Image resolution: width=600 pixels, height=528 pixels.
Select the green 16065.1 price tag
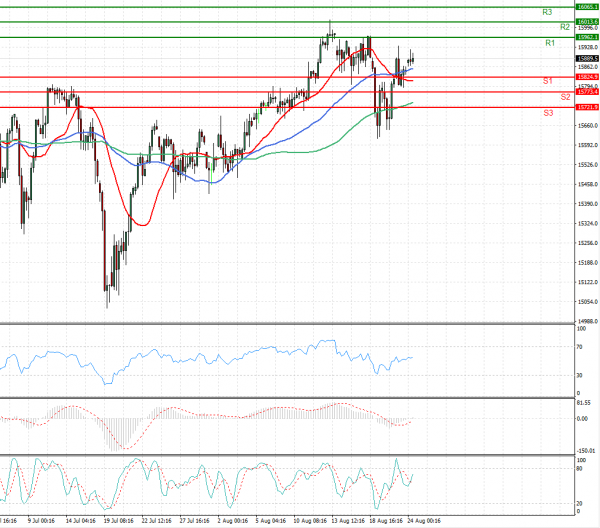tap(587, 7)
